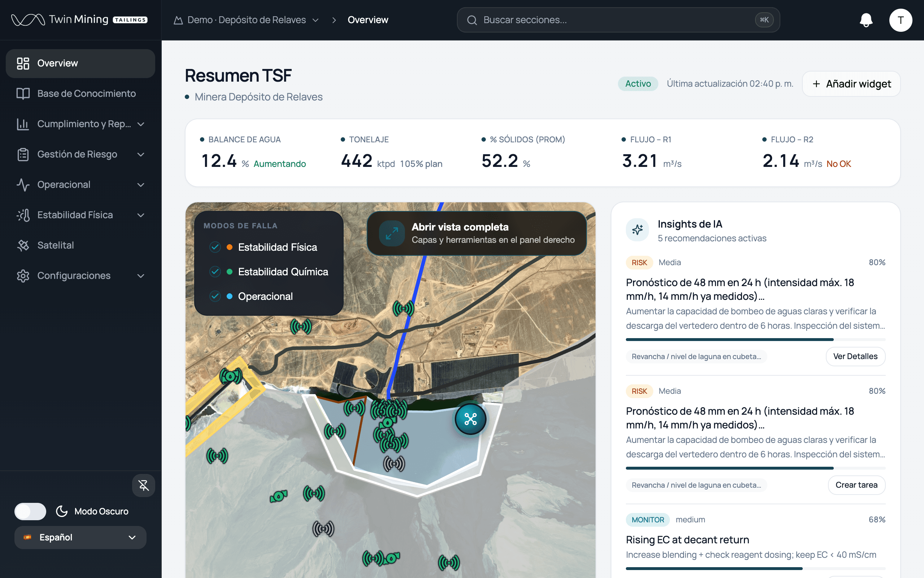Click the Cumplimiento bar chart icon
The width and height of the screenshot is (924, 578).
(23, 124)
